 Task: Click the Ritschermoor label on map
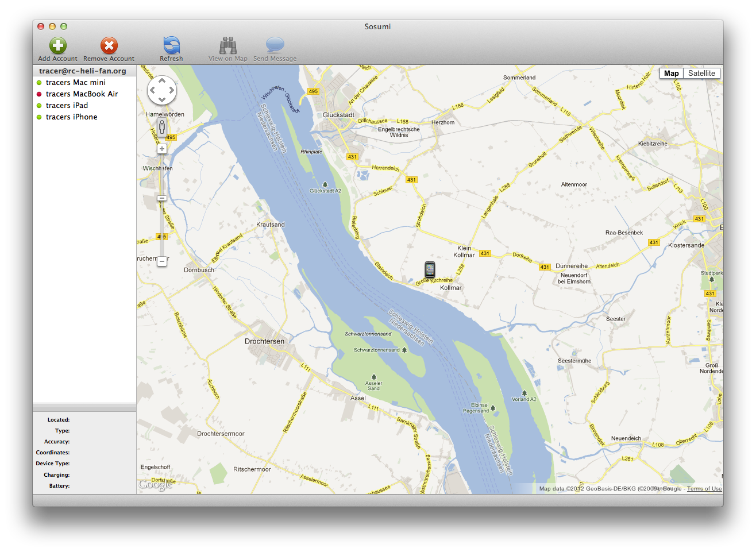click(252, 469)
